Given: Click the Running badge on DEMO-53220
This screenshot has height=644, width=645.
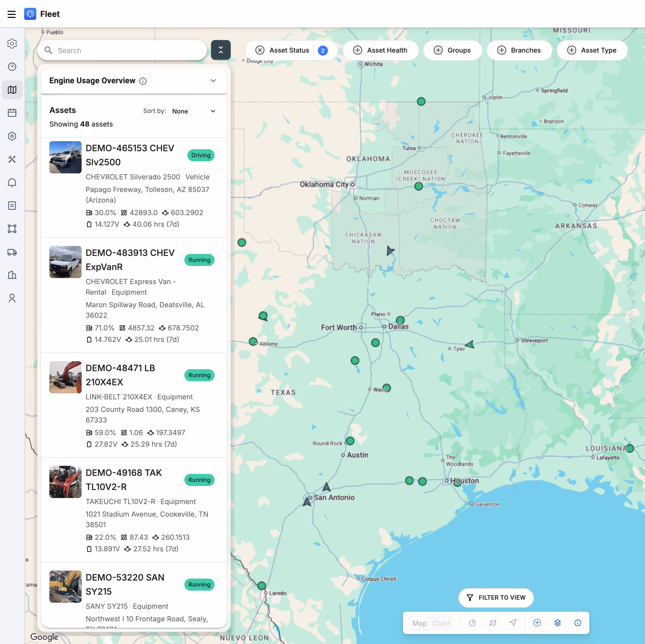Looking at the screenshot, I should coord(199,585).
